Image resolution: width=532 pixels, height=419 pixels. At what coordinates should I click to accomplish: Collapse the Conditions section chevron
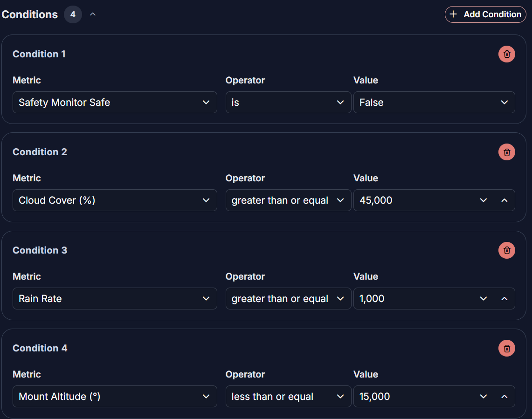tap(93, 14)
